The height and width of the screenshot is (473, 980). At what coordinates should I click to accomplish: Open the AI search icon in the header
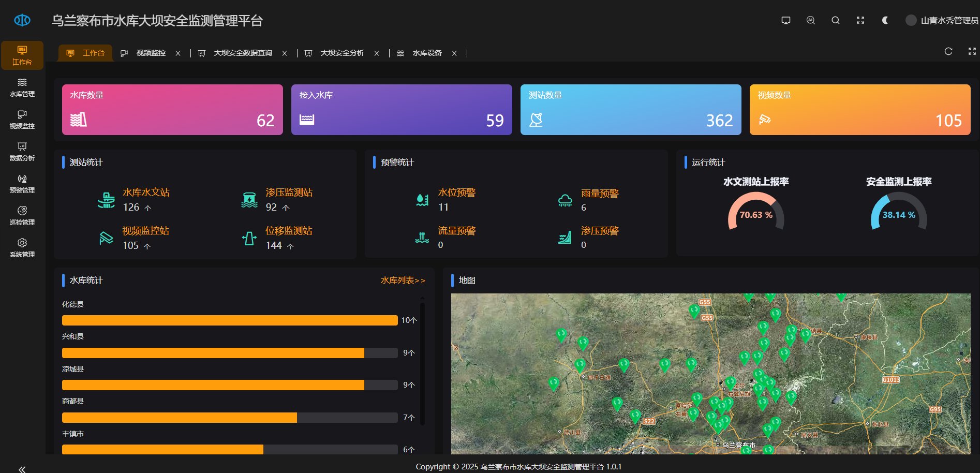coord(810,20)
